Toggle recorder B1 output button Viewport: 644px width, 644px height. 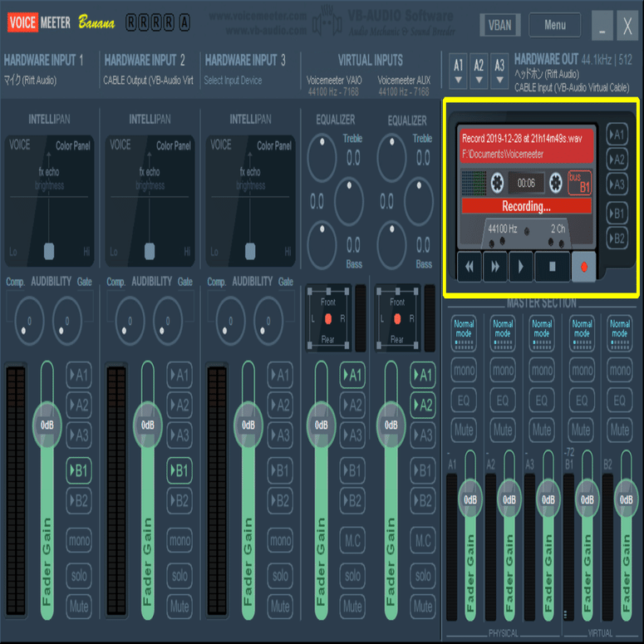[x=617, y=214]
